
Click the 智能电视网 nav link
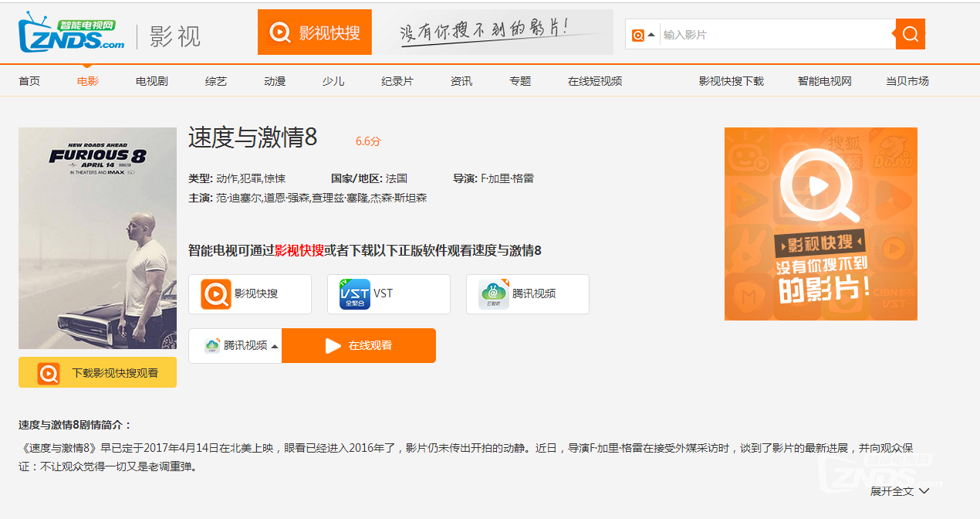click(825, 81)
